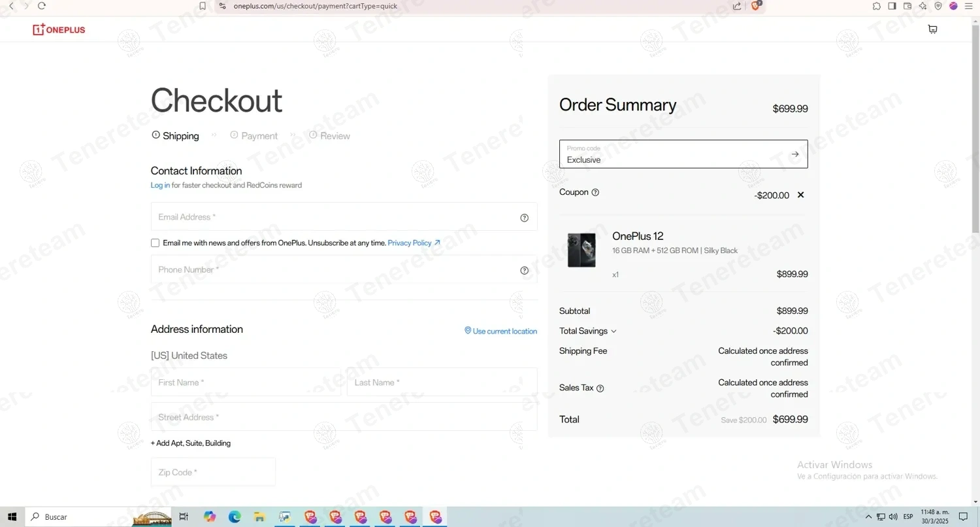This screenshot has height=527, width=980.
Task: Click the Street Address field
Action: click(x=344, y=417)
